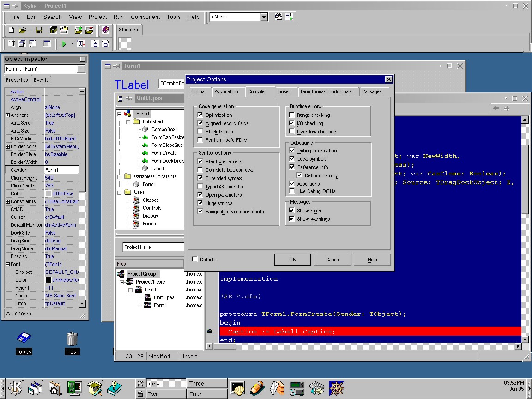Viewport: 532px width, 399px height.
Task: Open the Open-file toolbar dropdown arrow
Action: (31, 30)
